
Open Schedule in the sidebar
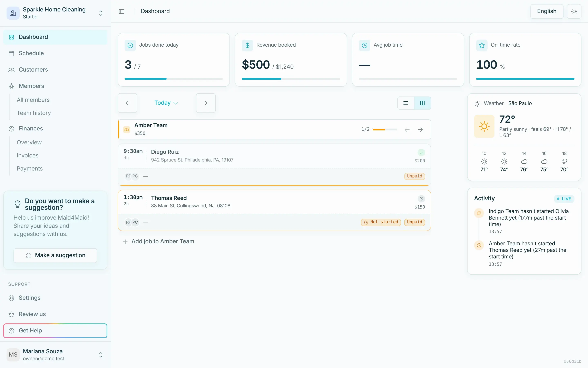click(55, 53)
